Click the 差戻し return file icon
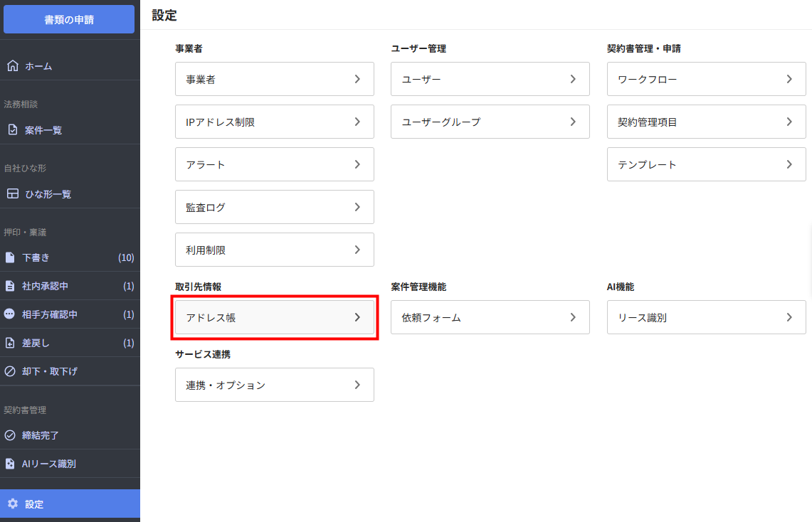This screenshot has width=812, height=522. 10,343
